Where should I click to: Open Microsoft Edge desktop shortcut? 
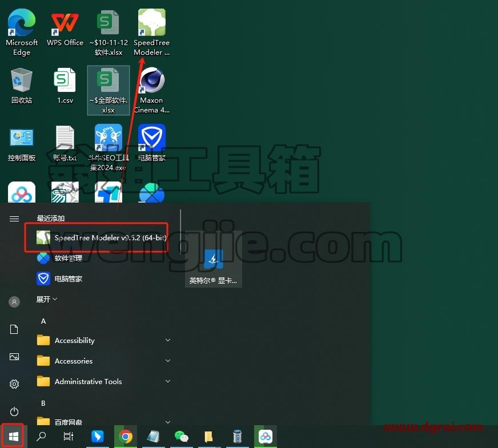[x=22, y=32]
